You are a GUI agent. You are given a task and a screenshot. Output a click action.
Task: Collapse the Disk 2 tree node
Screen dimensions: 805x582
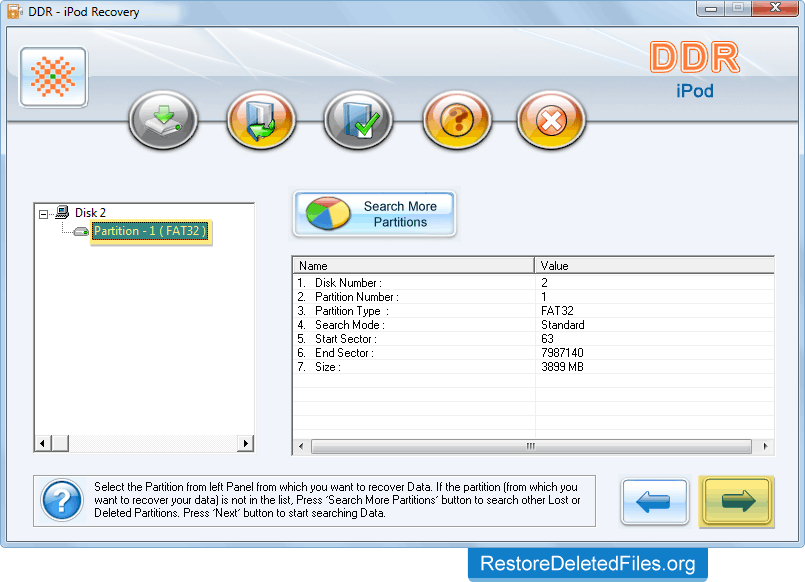point(44,214)
